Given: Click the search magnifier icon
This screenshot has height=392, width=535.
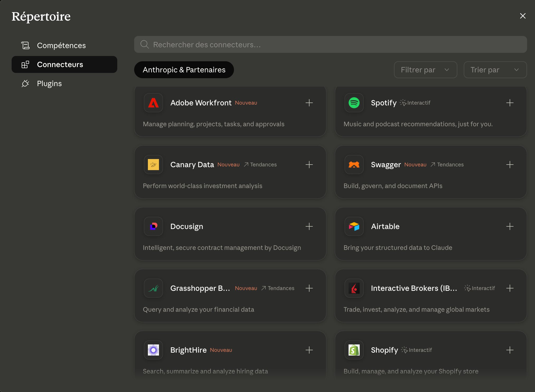Looking at the screenshot, I should point(144,44).
